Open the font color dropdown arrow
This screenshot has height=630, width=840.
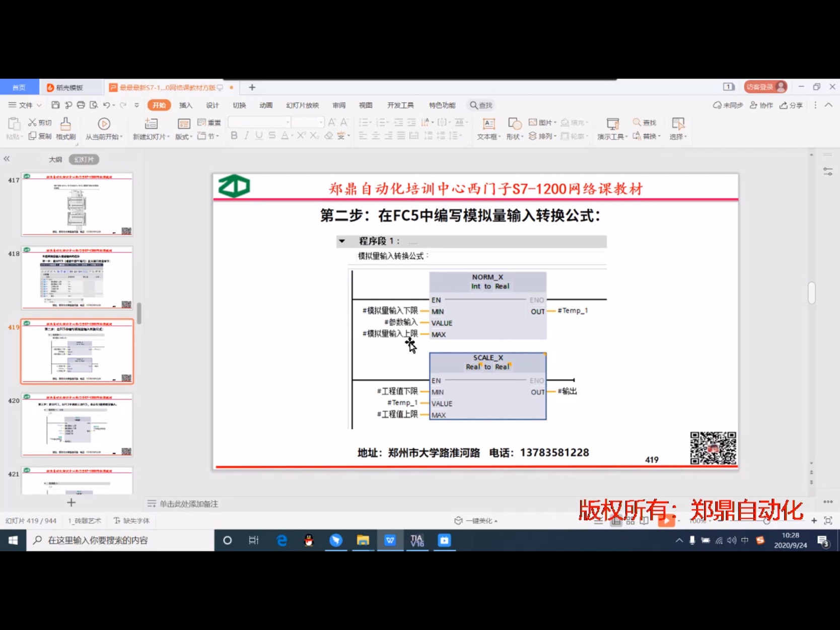pyautogui.click(x=292, y=136)
